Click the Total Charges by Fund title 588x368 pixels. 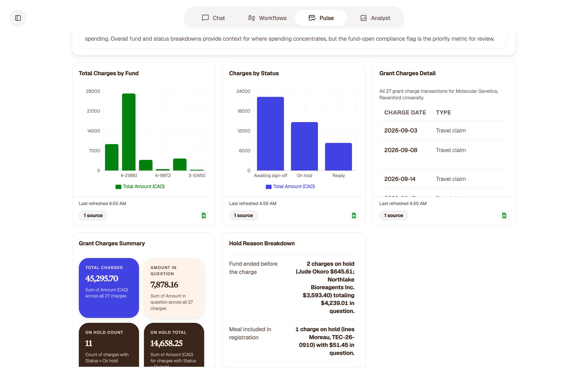click(109, 73)
